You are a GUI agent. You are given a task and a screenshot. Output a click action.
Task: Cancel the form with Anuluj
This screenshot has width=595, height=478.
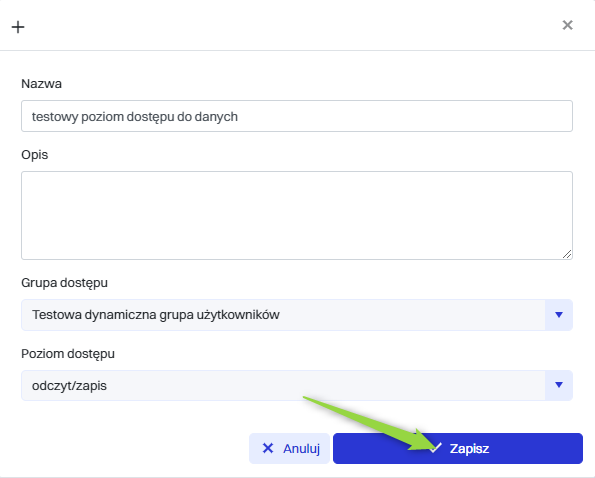(289, 448)
